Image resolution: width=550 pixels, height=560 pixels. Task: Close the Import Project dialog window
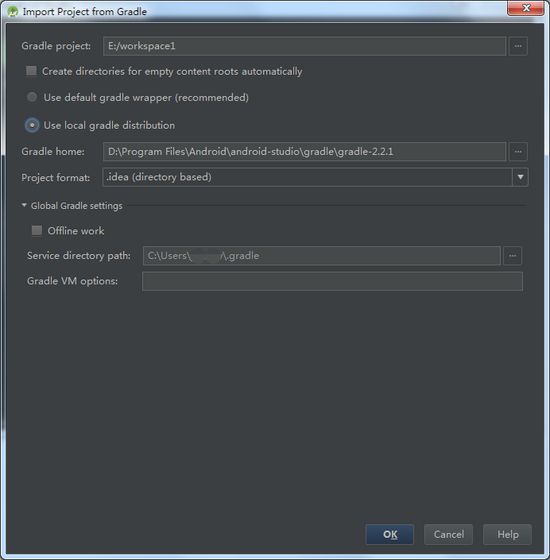point(525,8)
